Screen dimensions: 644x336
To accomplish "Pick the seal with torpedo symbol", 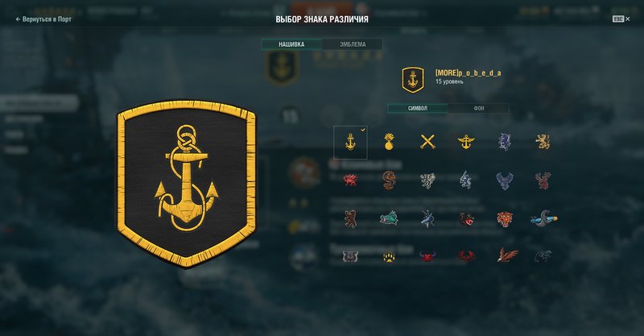I will (x=543, y=218).
